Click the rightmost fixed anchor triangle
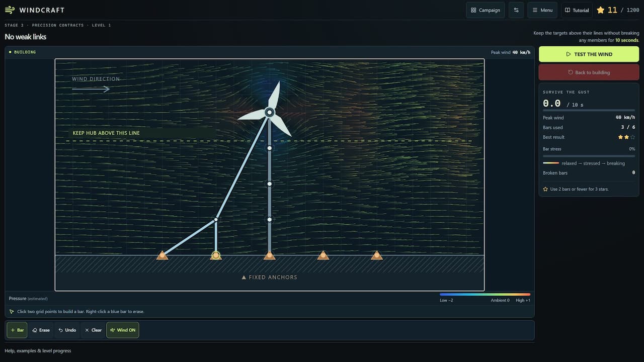This screenshot has height=362, width=644. tap(377, 255)
